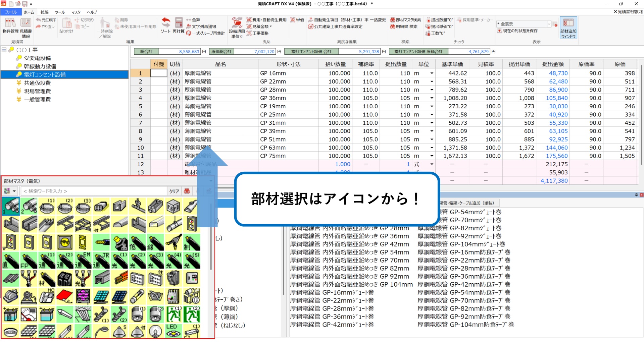Image resolution: width=644 pixels, height=342 pixels.
Task: Click the 再計算 calculator icon
Action: point(179,25)
